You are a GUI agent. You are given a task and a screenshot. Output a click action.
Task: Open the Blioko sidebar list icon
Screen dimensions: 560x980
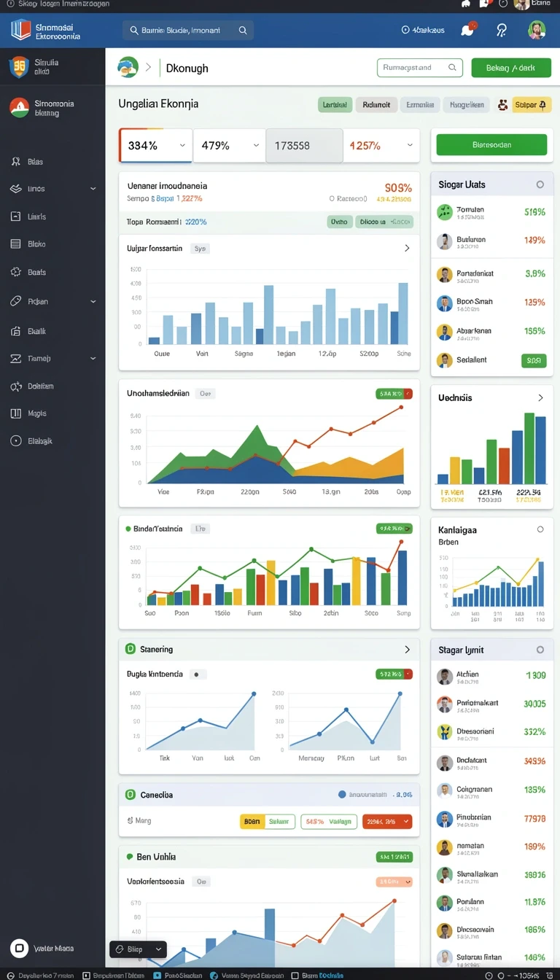[16, 244]
